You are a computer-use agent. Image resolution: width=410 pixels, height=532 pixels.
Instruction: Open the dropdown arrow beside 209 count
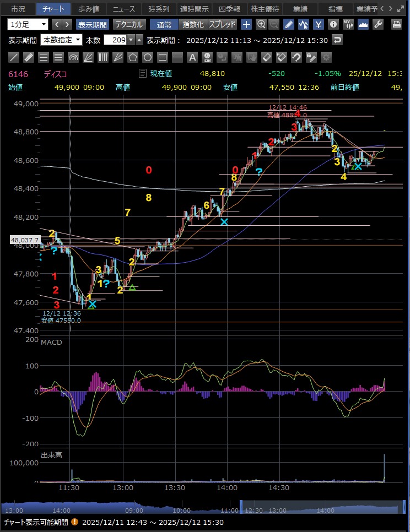pyautogui.click(x=131, y=40)
